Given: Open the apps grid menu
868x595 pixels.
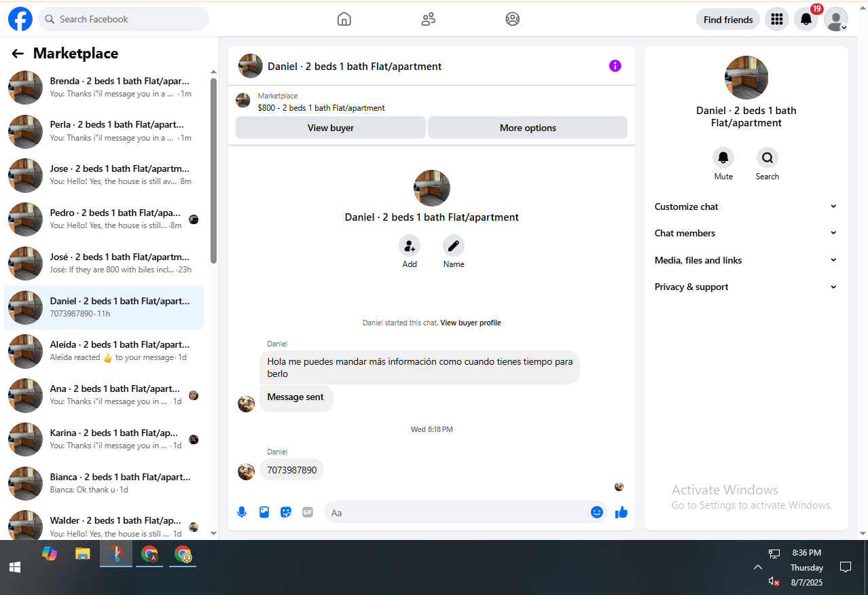Looking at the screenshot, I should pos(777,19).
